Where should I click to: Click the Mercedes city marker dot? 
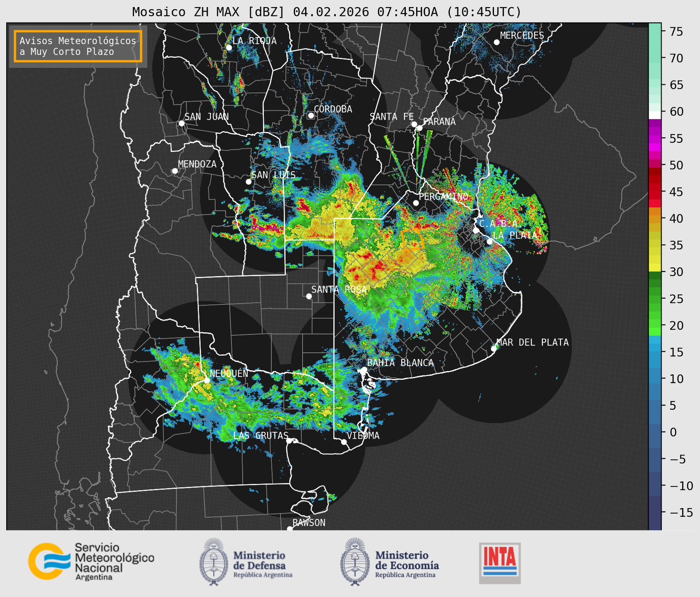(x=496, y=42)
